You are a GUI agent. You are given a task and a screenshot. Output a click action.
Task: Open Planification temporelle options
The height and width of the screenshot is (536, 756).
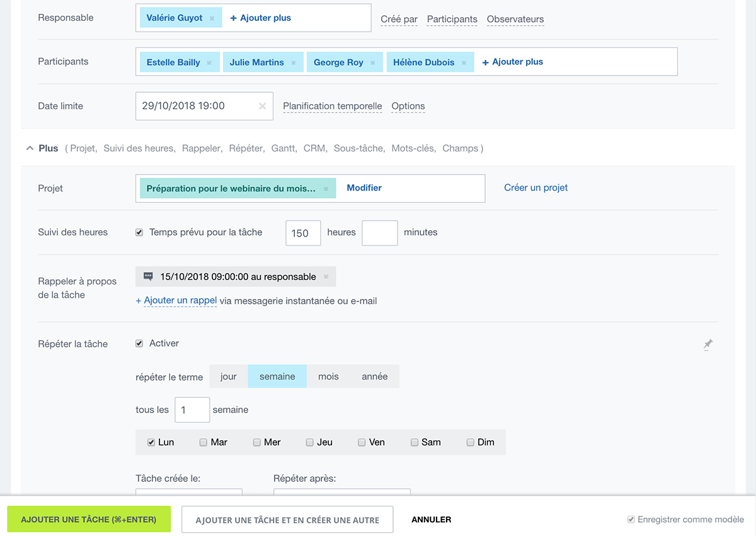332,106
